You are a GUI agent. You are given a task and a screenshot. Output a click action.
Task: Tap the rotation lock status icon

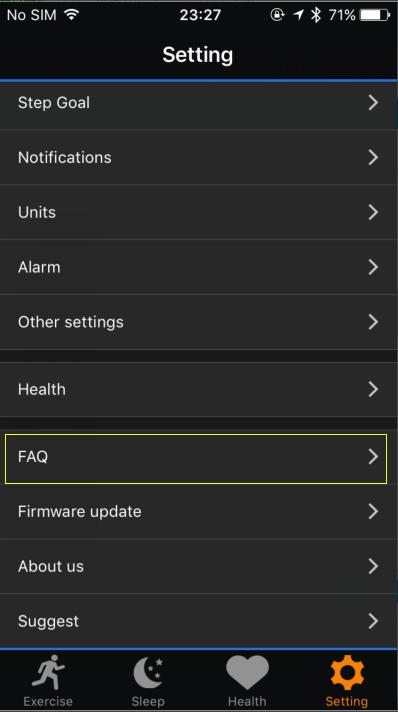click(277, 15)
